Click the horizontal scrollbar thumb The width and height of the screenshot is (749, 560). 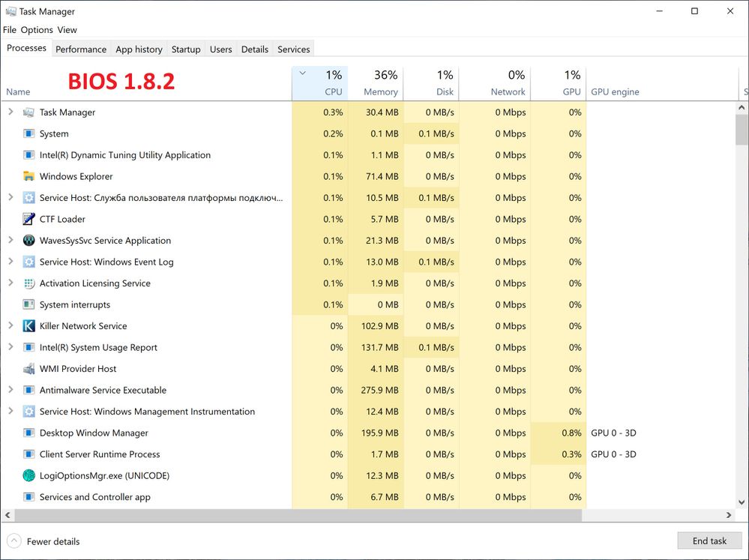click(x=298, y=515)
